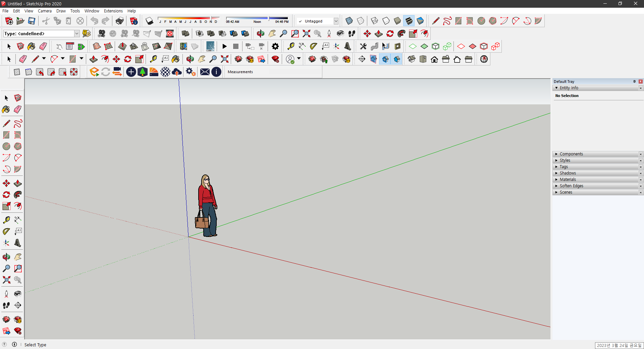Click the Redo arrow button
The height and width of the screenshot is (349, 644).
coord(106,21)
